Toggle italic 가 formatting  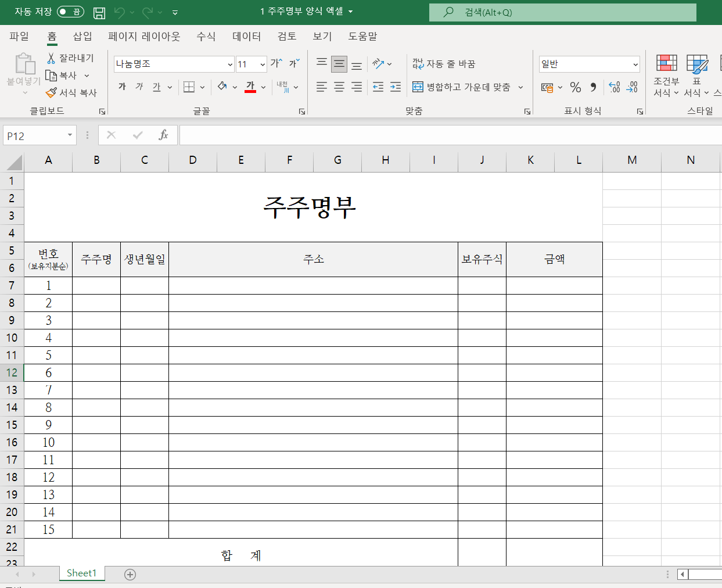coord(139,87)
